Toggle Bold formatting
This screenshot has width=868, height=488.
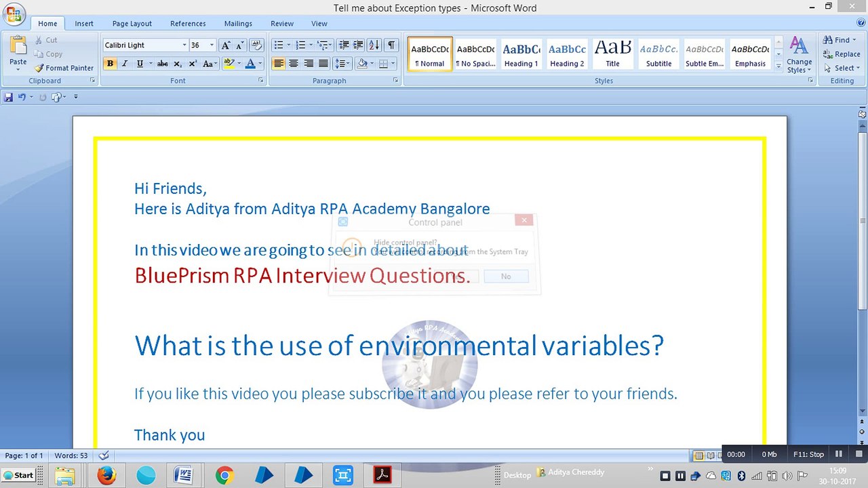110,64
